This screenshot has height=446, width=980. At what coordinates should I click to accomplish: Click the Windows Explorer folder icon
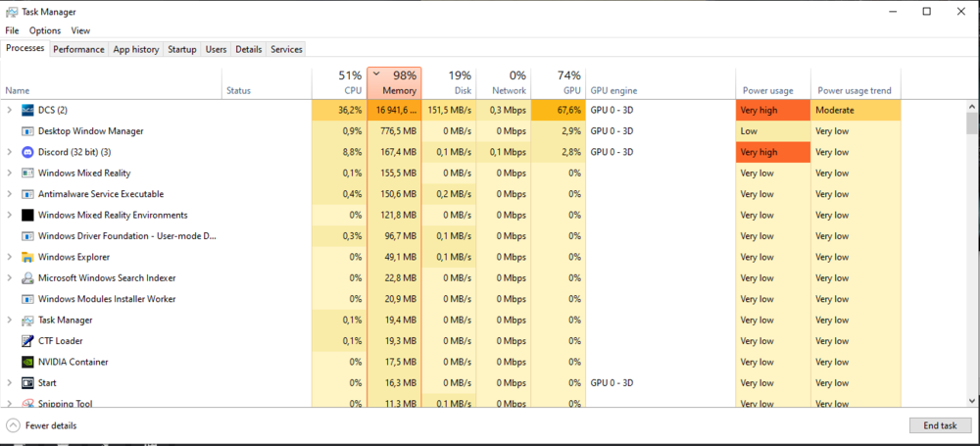(27, 257)
